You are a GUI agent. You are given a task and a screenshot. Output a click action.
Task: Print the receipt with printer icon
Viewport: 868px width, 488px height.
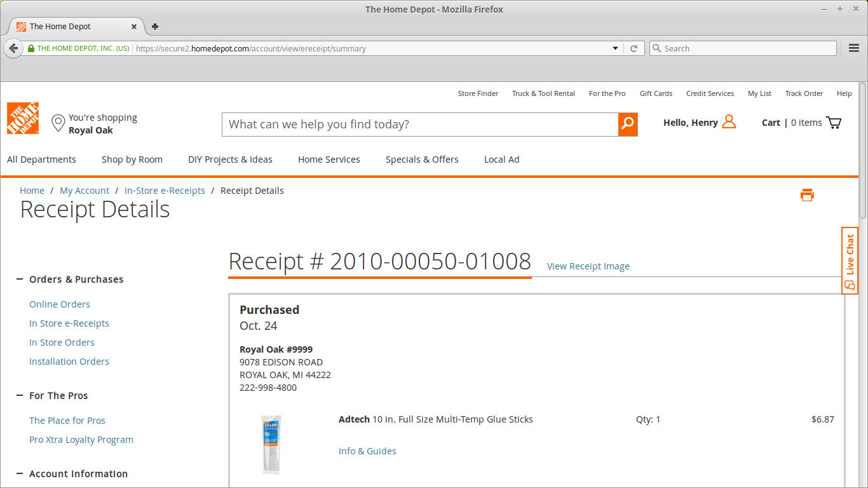(x=807, y=195)
